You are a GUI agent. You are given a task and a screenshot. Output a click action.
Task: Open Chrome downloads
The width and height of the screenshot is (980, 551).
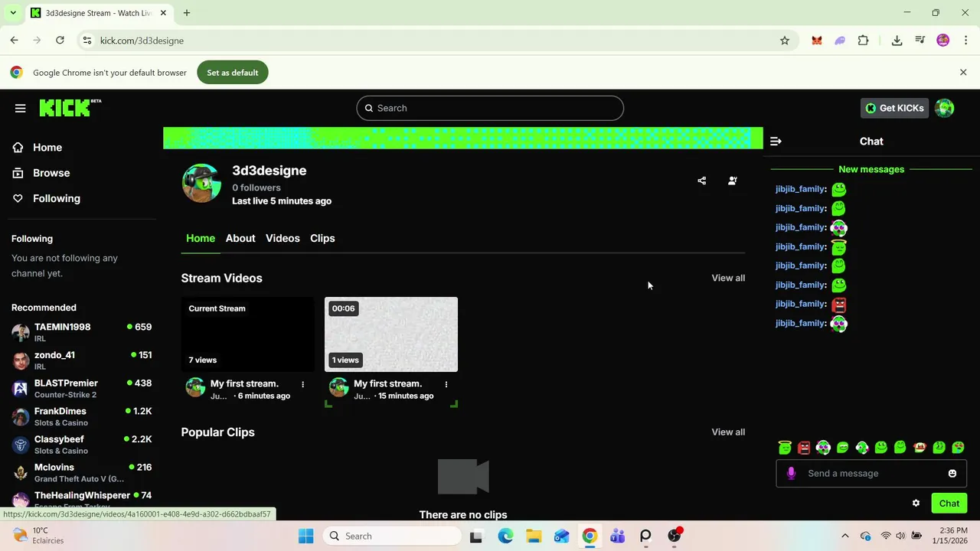point(897,41)
